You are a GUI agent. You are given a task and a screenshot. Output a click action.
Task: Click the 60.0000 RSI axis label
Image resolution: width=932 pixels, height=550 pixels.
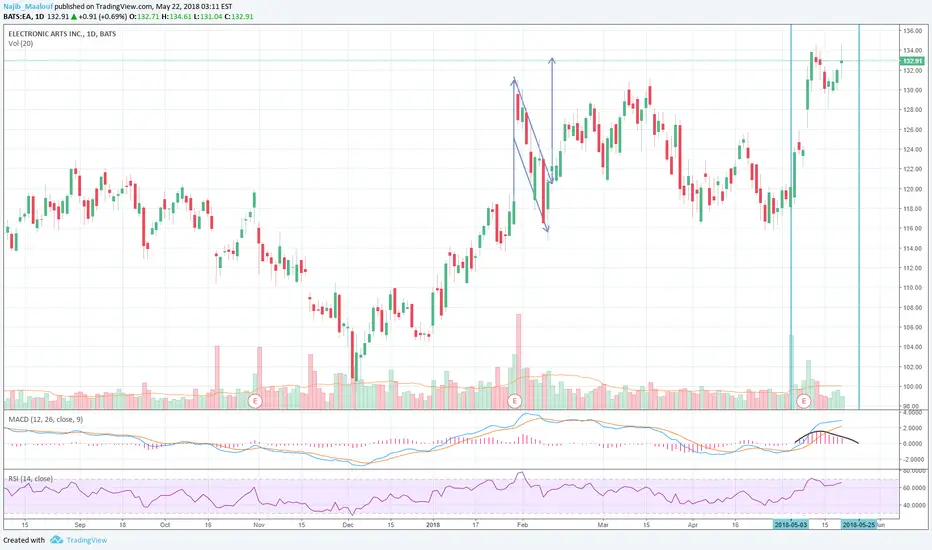(914, 488)
